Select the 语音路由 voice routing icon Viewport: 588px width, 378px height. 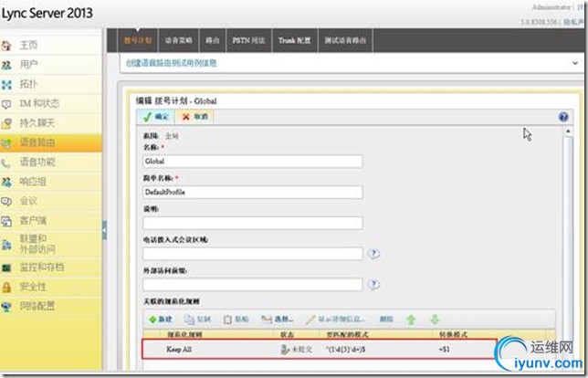[6, 142]
